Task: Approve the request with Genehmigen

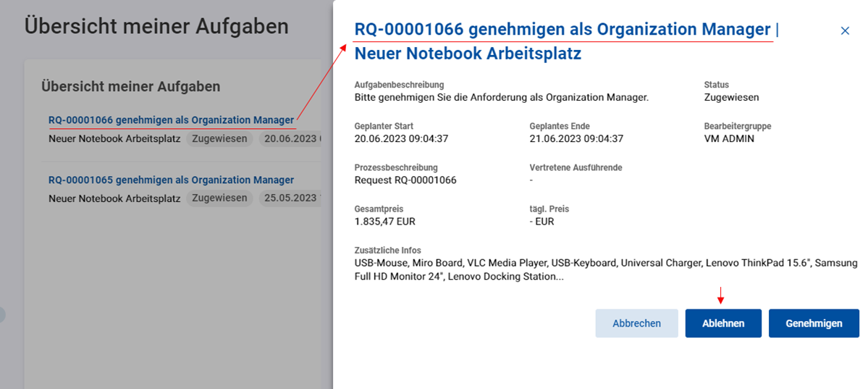Action: (814, 324)
